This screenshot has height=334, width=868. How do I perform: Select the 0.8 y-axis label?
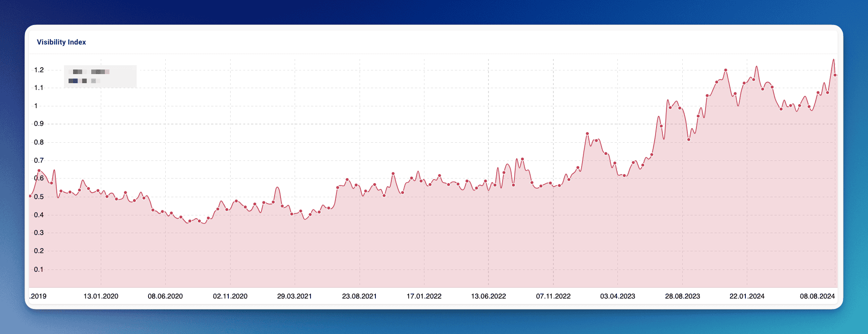coord(39,142)
